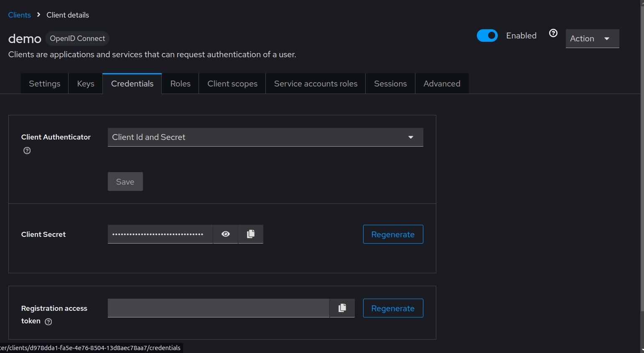Image resolution: width=644 pixels, height=353 pixels.
Task: Open the Advanced tab
Action: click(442, 84)
